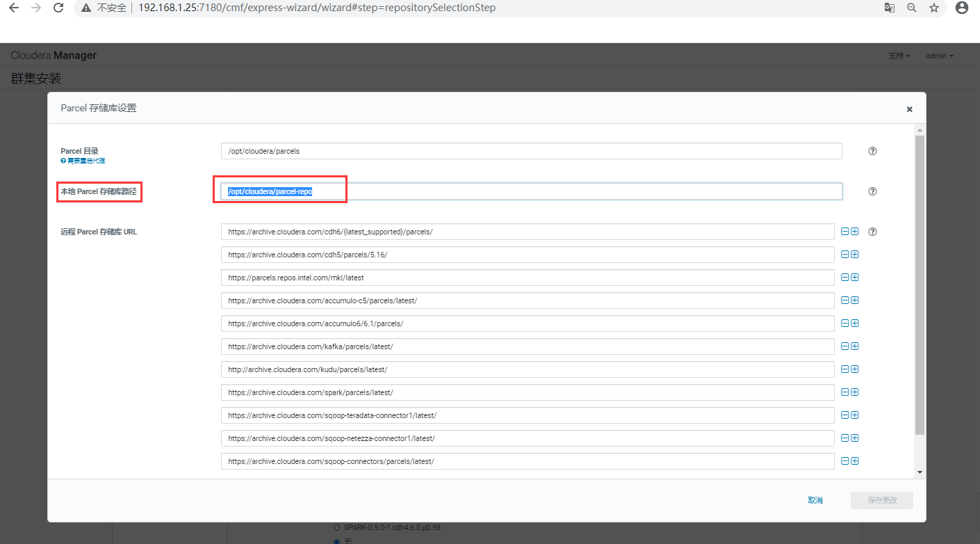Click the Parcel 目录 path field
Viewport: 980px width, 544px height.
(x=532, y=151)
